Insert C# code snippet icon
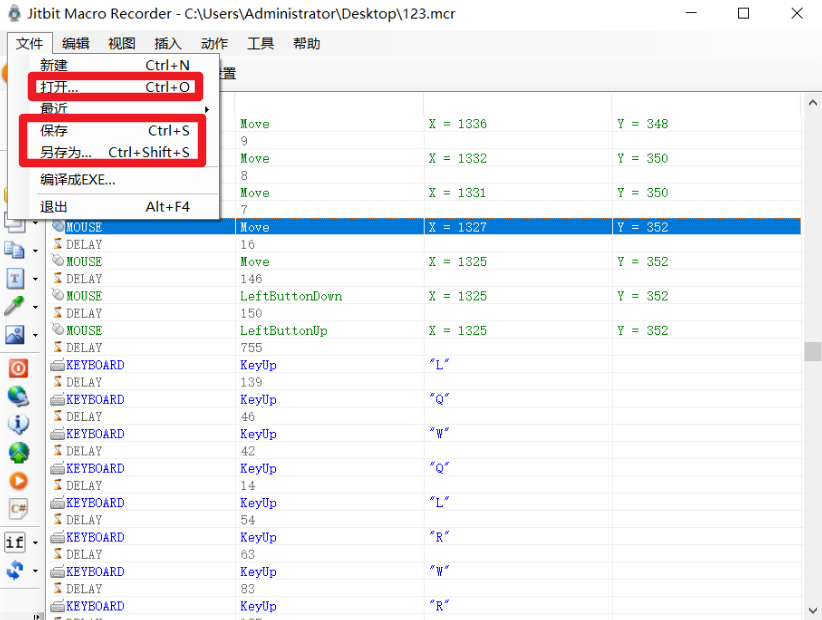 (18, 509)
